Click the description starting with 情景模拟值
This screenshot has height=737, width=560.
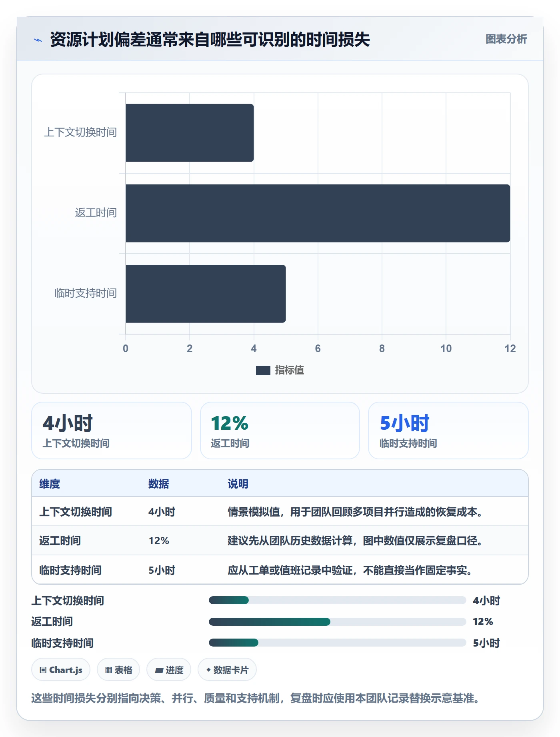(355, 512)
